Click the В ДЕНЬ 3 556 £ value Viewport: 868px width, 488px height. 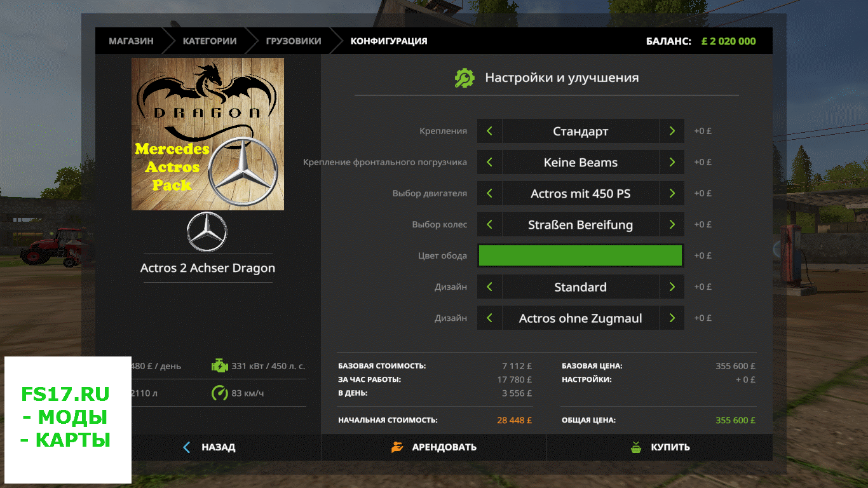517,393
